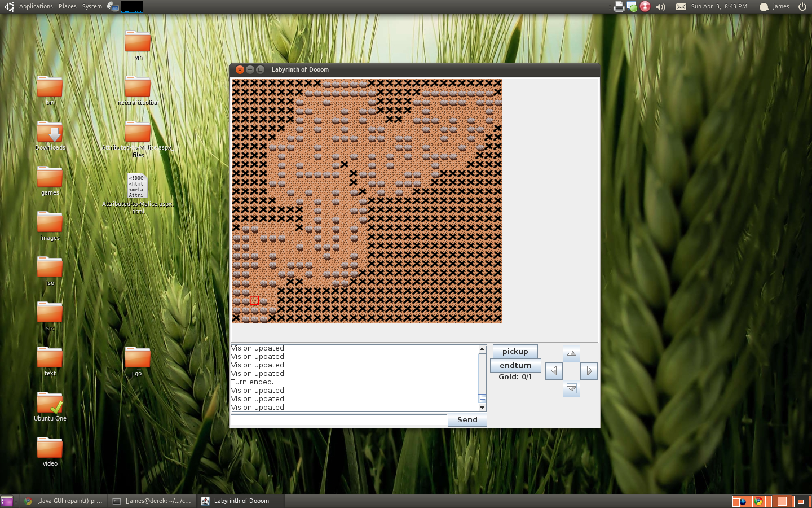This screenshot has width=812, height=508.
Task: Open the Applications menu
Action: (x=36, y=7)
